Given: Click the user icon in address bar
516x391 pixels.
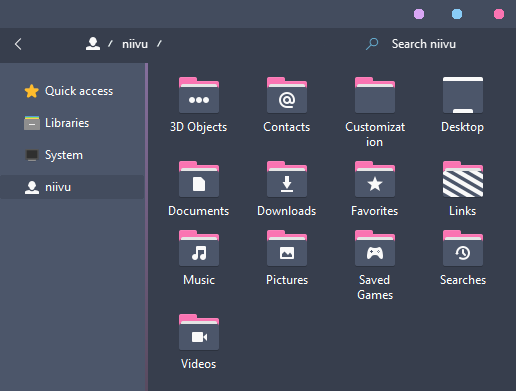Looking at the screenshot, I should 93,44.
